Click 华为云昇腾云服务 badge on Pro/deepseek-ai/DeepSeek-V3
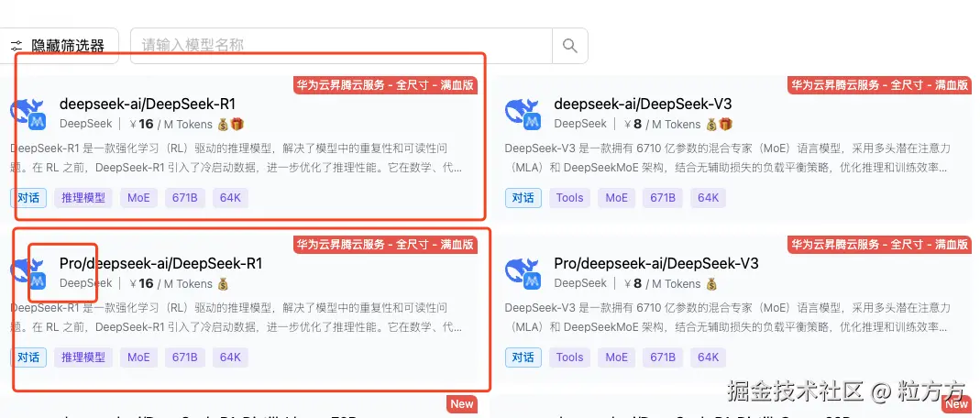Screen dimensions: 980x418 pyautogui.click(x=881, y=245)
